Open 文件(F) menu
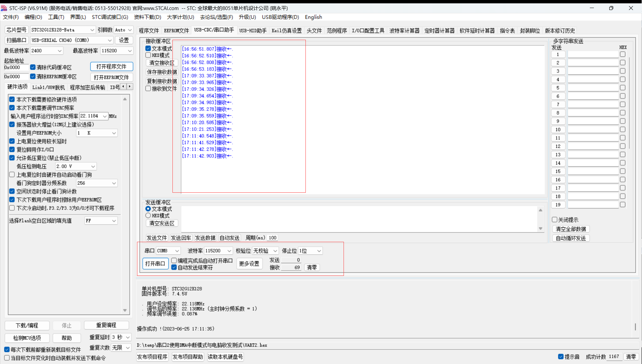642x364 pixels. 11,17
